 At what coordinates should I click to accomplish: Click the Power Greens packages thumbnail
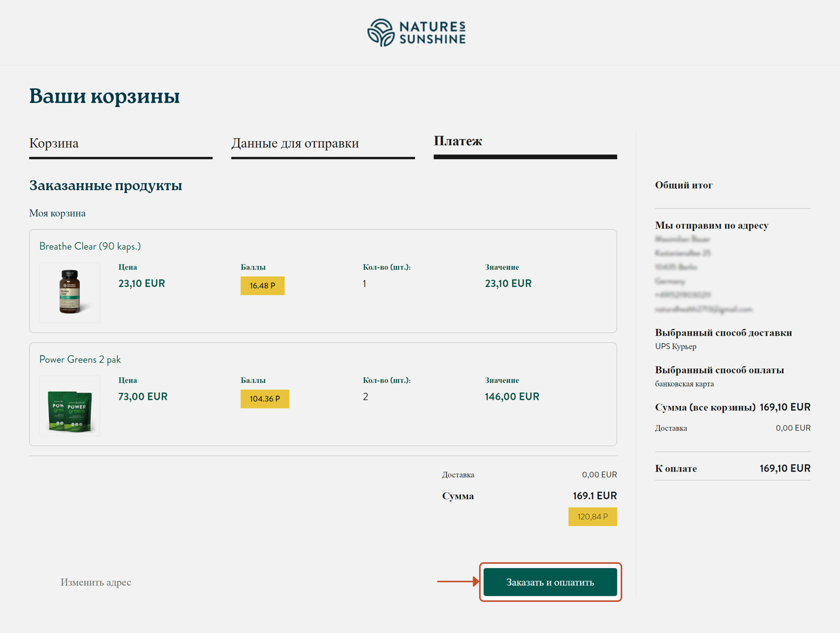click(69, 405)
